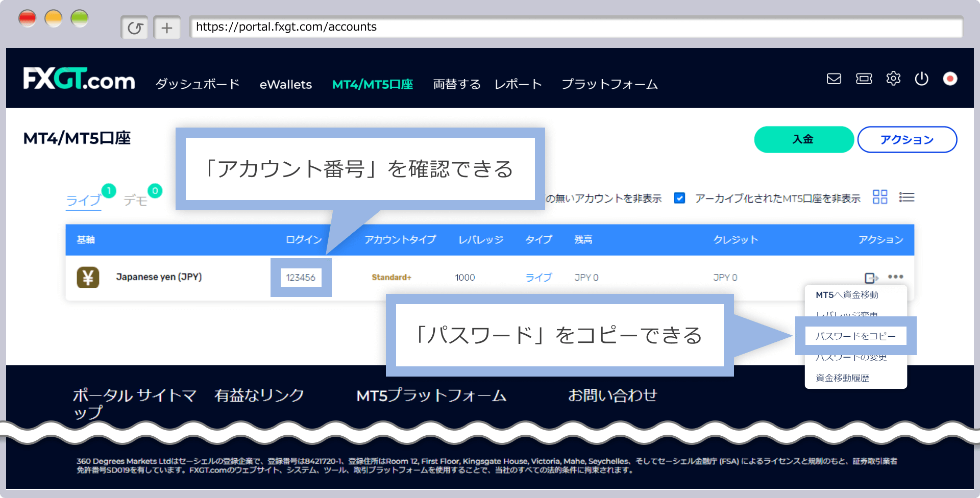980x498 pixels.
Task: Click 基軸 column header
Action: (86, 240)
